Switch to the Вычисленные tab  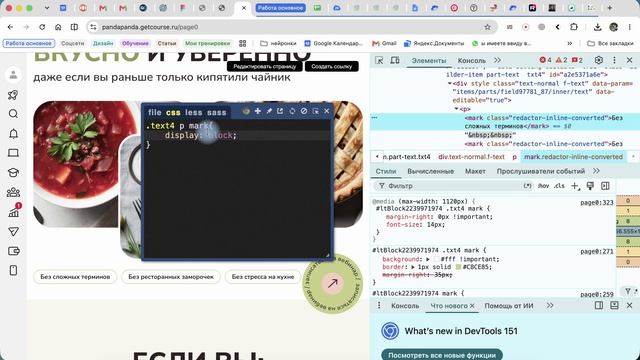point(431,171)
